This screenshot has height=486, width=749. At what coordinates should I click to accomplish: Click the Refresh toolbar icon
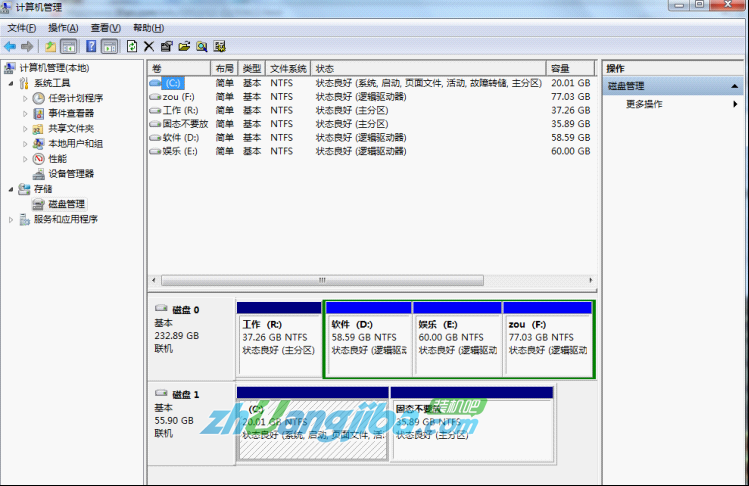point(131,46)
